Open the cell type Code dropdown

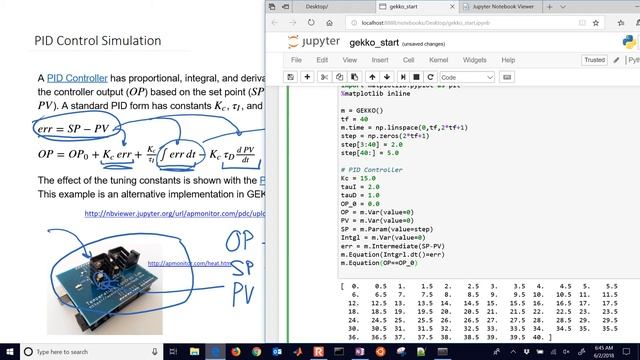point(467,77)
